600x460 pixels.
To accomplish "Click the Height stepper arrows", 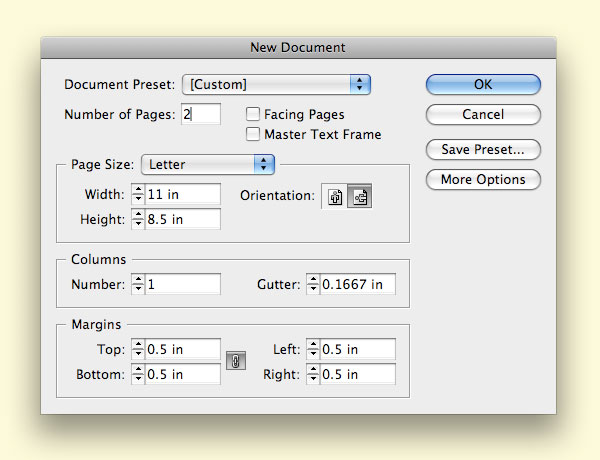I will (x=138, y=218).
